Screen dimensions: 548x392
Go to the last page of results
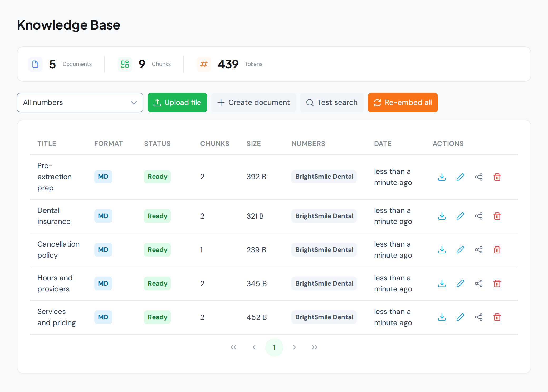pos(315,347)
